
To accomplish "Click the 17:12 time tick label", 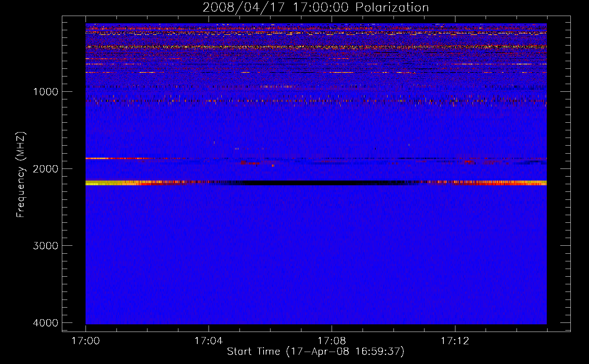I will click(455, 341).
